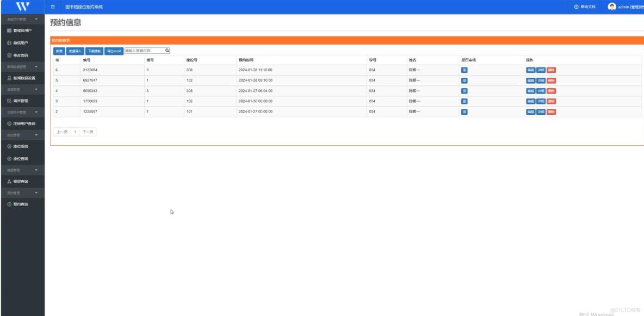Image resolution: width=644 pixels, height=316 pixels.
Task: Click the 预约信息 page heading
Action: coord(65,23)
